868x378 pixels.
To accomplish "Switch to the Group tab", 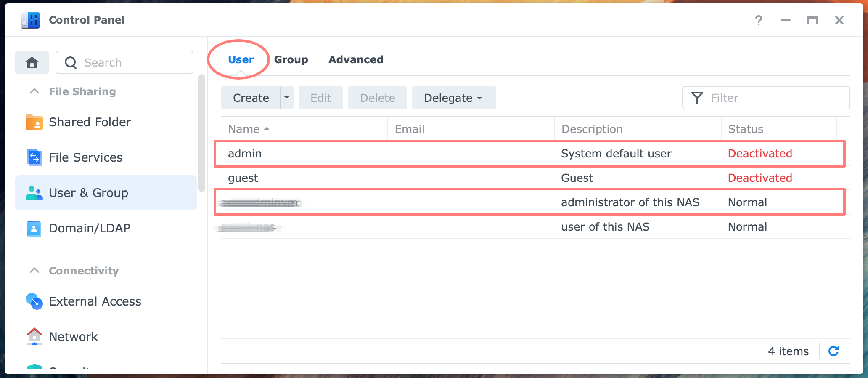I will click(291, 59).
